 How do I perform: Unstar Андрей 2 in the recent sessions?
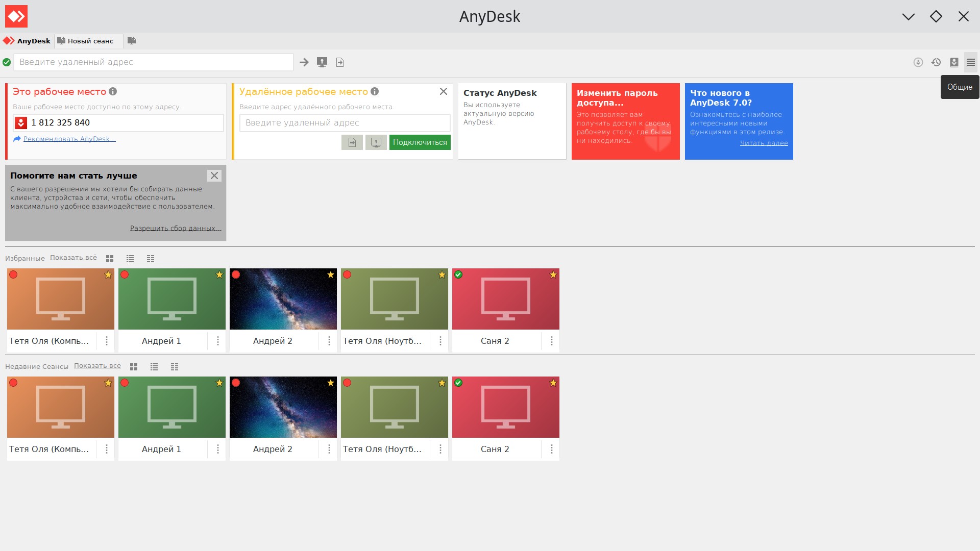click(331, 383)
